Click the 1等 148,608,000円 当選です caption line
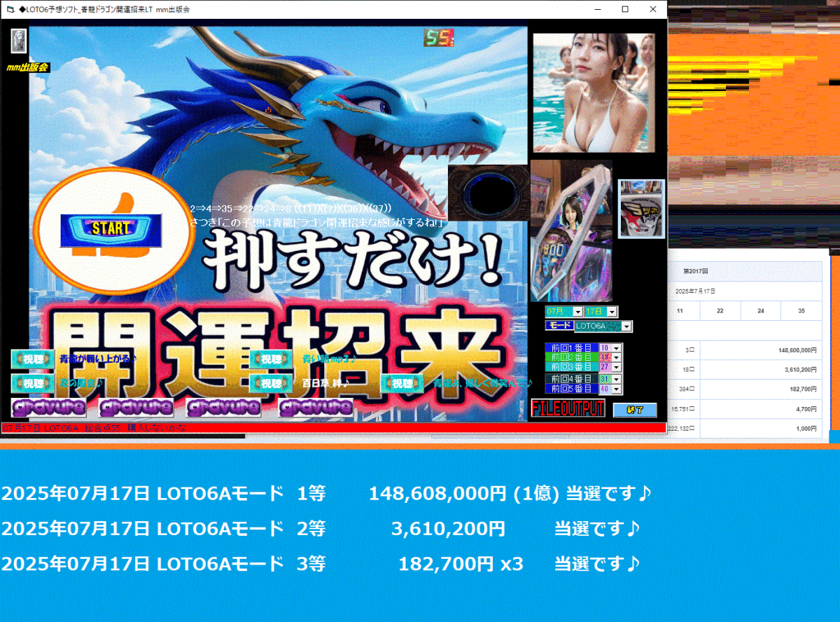 pyautogui.click(x=326, y=494)
